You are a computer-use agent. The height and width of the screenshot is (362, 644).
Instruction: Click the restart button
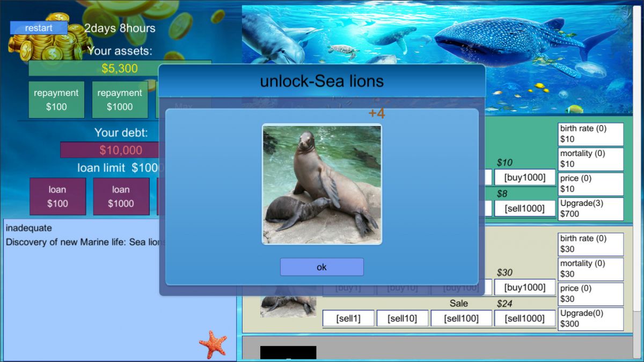point(39,28)
